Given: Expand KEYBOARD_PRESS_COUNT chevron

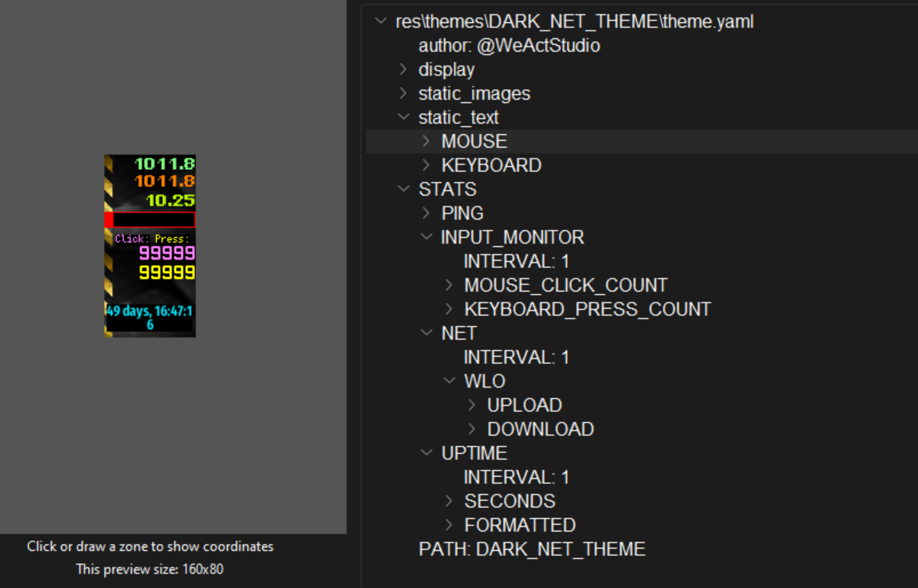Looking at the screenshot, I should [x=449, y=309].
